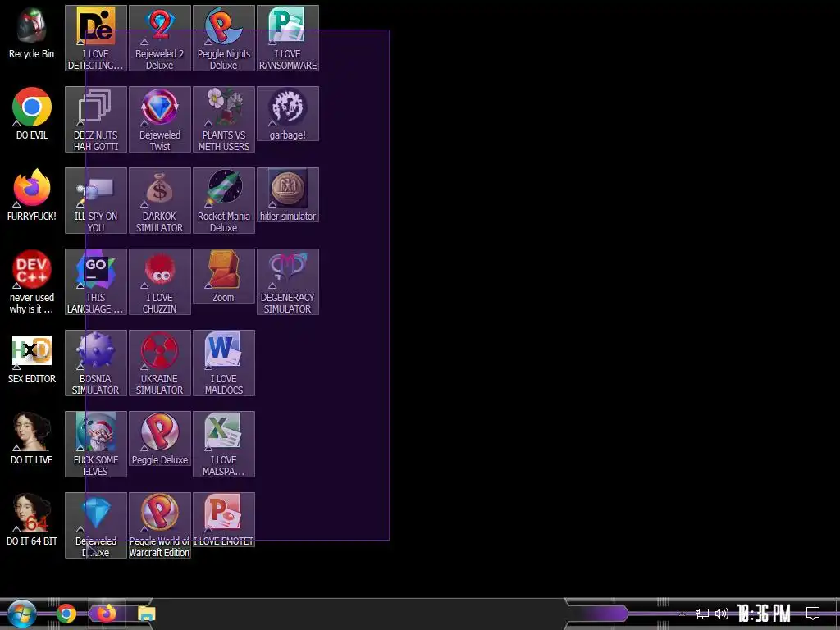The height and width of the screenshot is (630, 840).
Task: Open the Action Center notification icon
Action: click(x=813, y=614)
